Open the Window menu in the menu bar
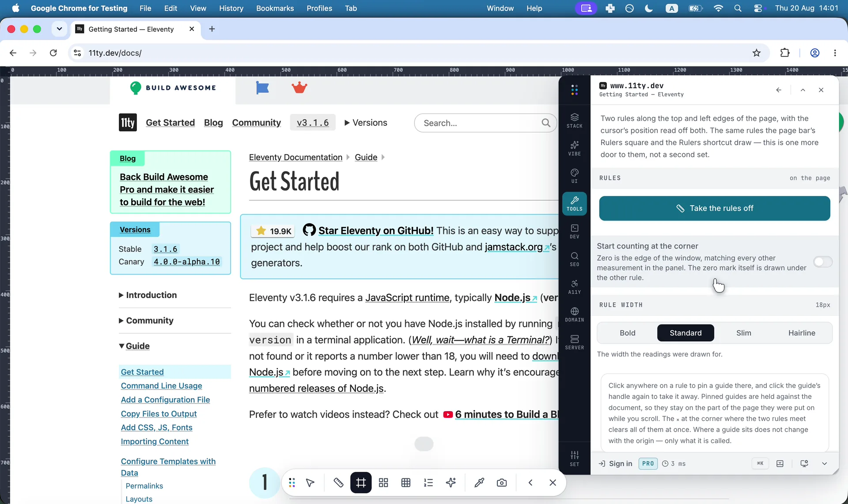The width and height of the screenshot is (848, 504). pos(500,8)
